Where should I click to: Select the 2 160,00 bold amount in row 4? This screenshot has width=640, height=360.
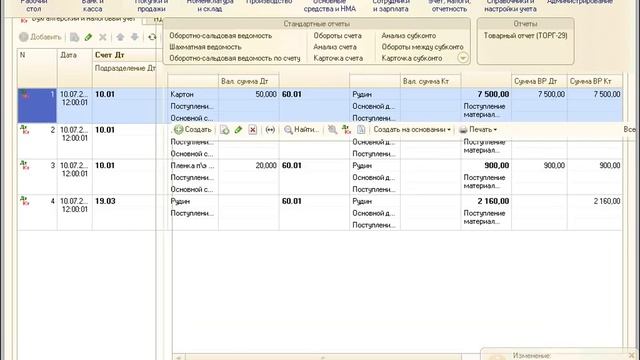(x=486, y=201)
